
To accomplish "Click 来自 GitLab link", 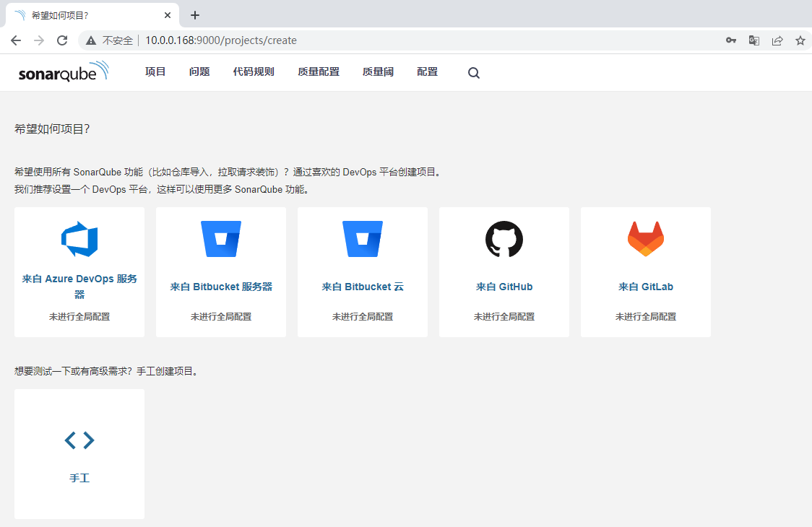I will click(x=646, y=287).
